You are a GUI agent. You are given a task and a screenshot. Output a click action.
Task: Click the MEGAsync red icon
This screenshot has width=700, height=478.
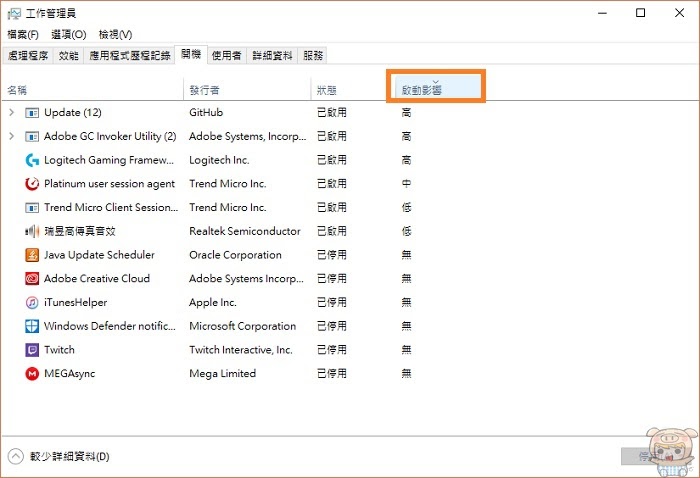[x=32, y=374]
